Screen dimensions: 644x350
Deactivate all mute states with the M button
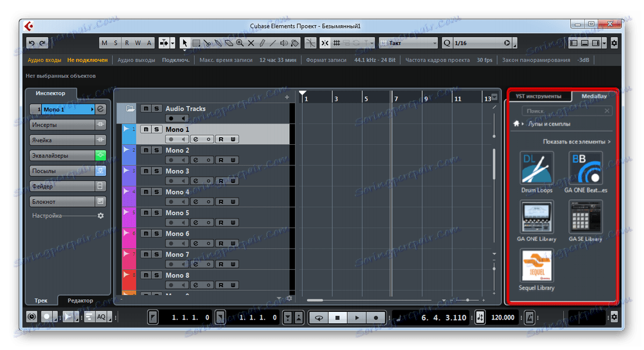tap(104, 43)
